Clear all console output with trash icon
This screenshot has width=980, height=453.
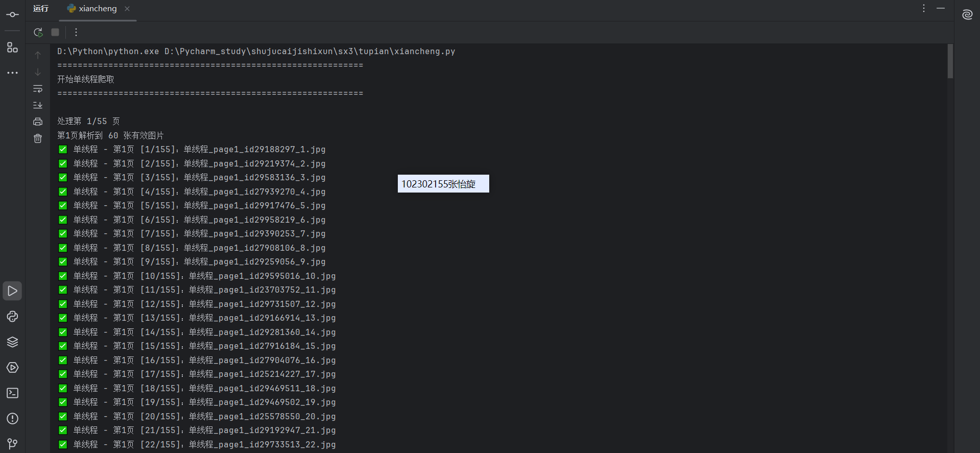(38, 138)
